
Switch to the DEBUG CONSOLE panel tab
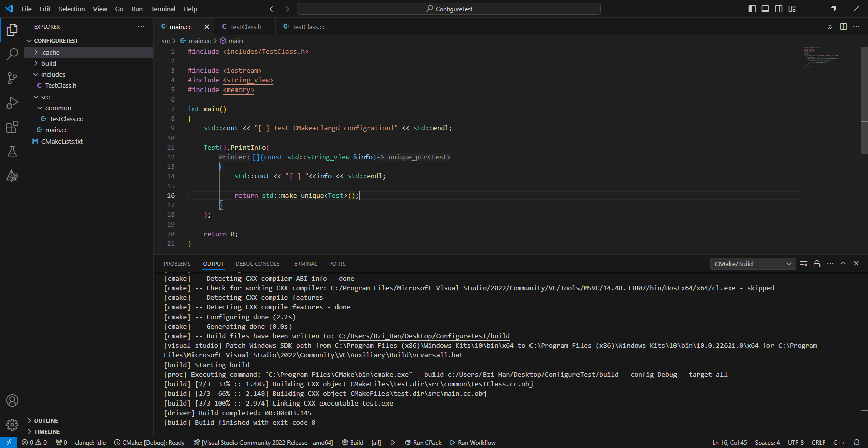click(x=257, y=264)
